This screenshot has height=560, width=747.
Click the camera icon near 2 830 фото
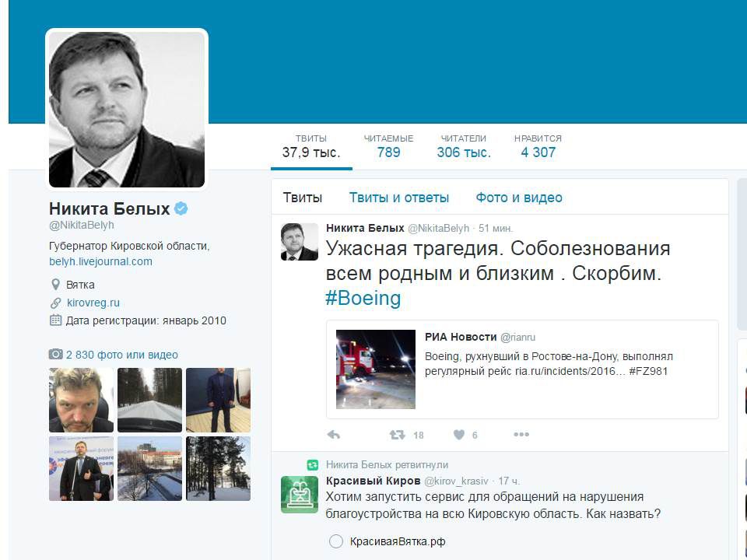point(56,355)
